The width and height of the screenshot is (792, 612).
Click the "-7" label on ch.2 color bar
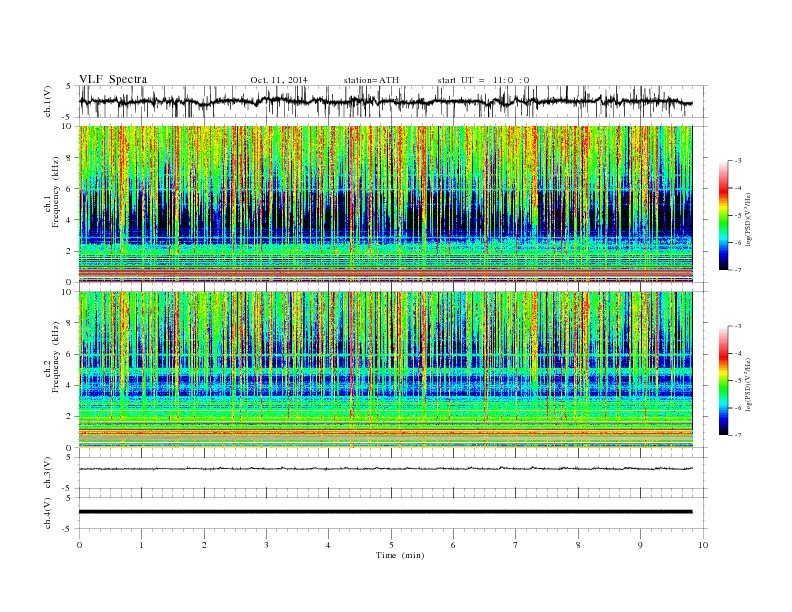[x=738, y=435]
